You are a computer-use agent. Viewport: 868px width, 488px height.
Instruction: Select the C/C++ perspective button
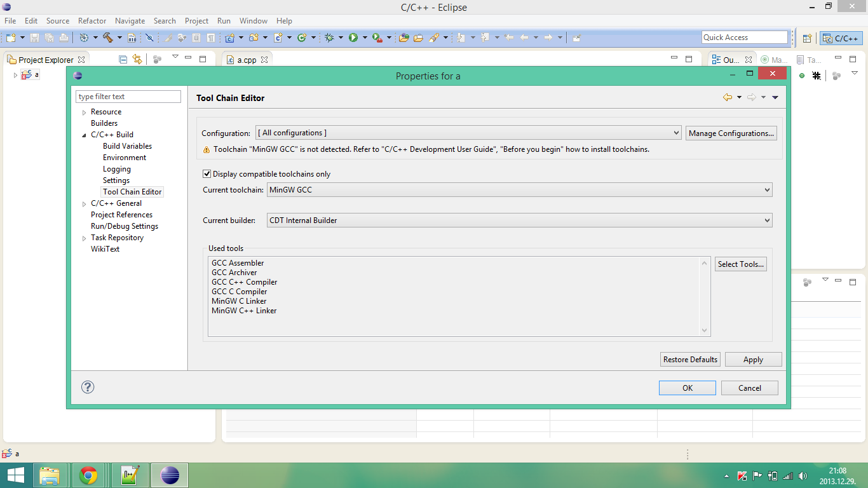pos(841,38)
